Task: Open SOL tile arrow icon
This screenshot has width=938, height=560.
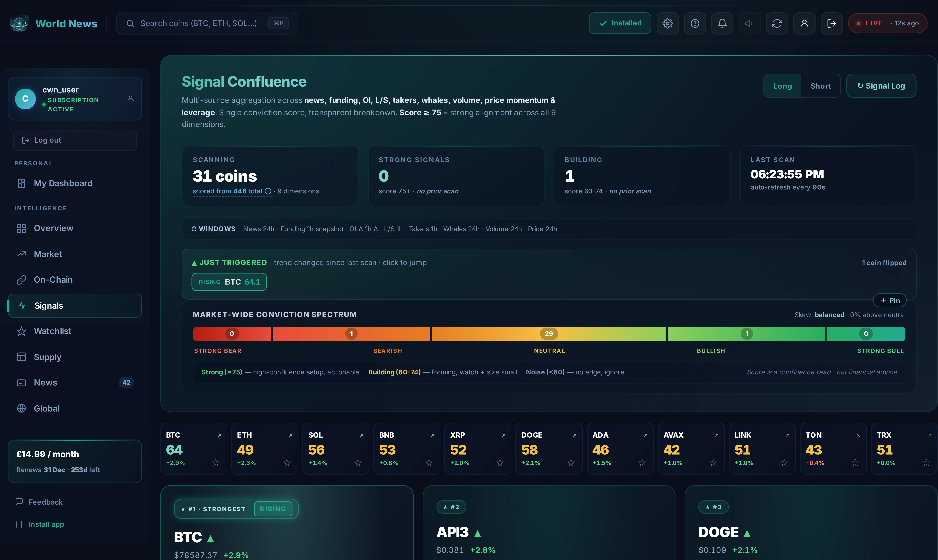Action: [361, 435]
